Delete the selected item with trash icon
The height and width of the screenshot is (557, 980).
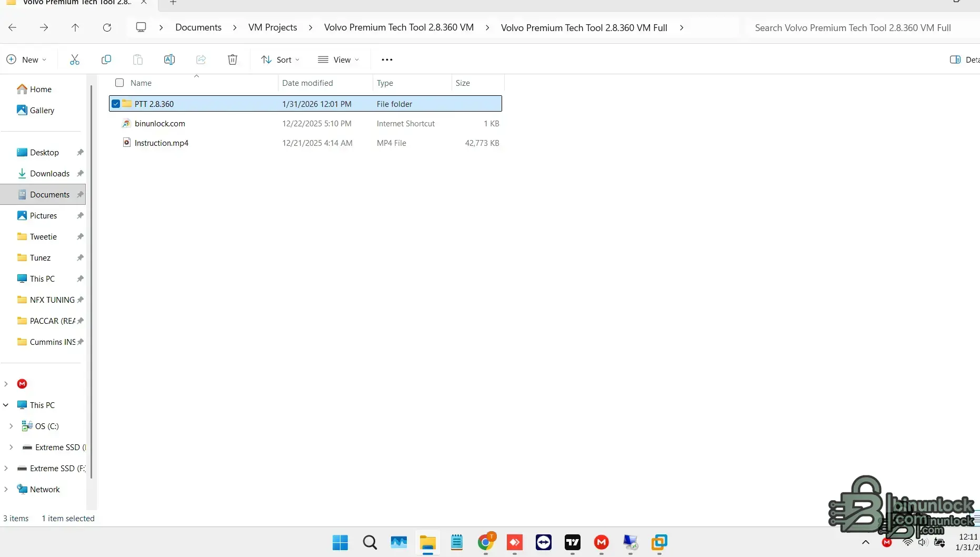[x=233, y=59]
